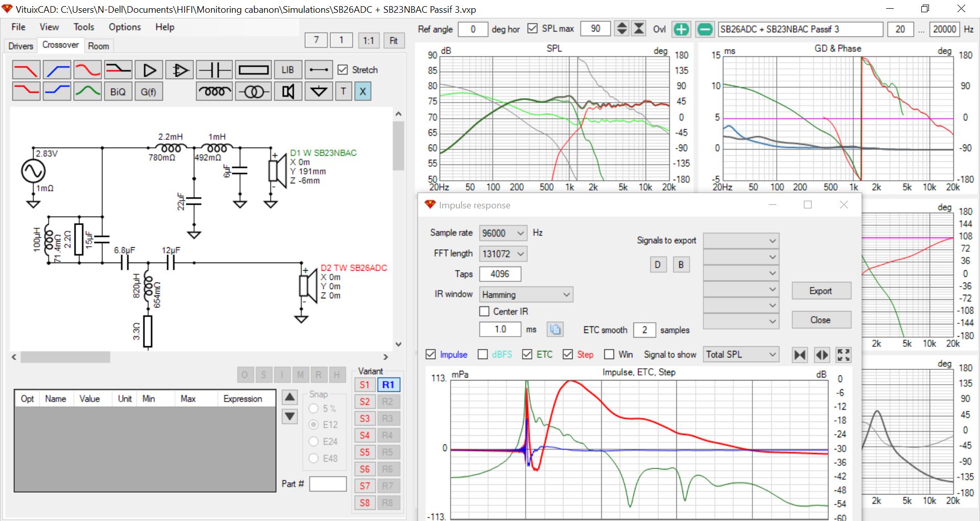The width and height of the screenshot is (980, 521).
Task: Switch to the Drivers tab
Action: [21, 46]
